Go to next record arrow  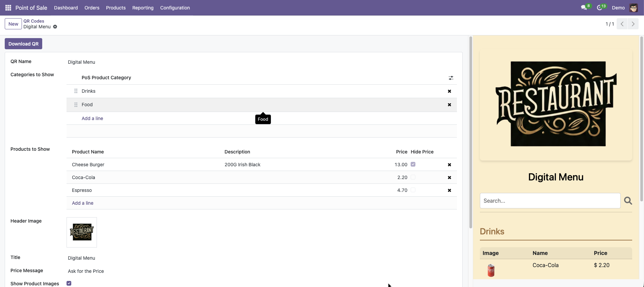633,24
